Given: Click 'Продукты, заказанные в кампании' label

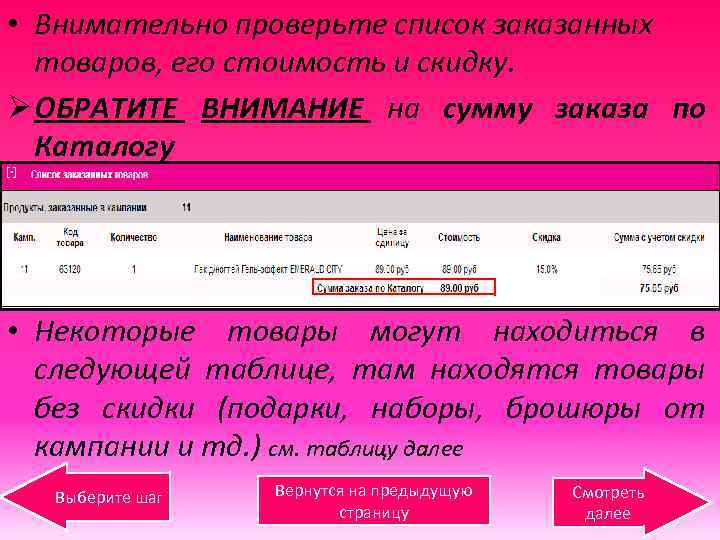Looking at the screenshot, I should [75, 207].
